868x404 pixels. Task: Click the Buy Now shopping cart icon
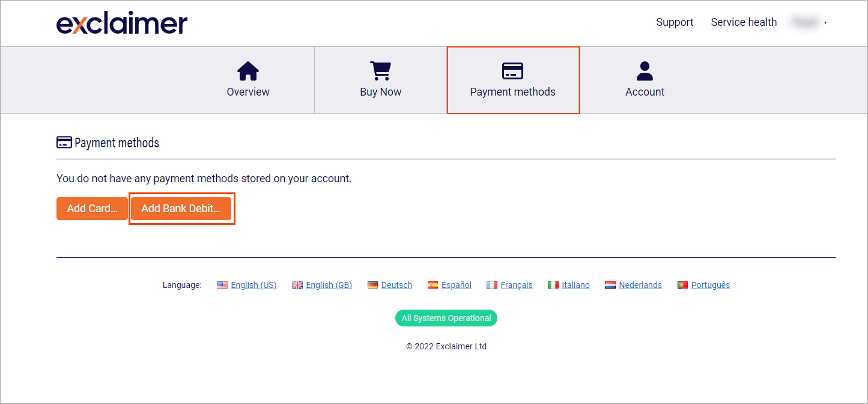coord(380,71)
